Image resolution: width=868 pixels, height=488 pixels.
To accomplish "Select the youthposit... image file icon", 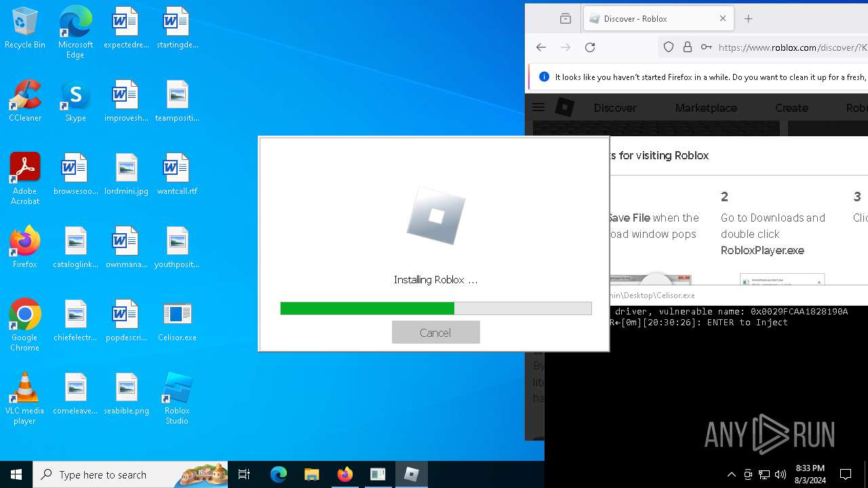I will pyautogui.click(x=177, y=247).
